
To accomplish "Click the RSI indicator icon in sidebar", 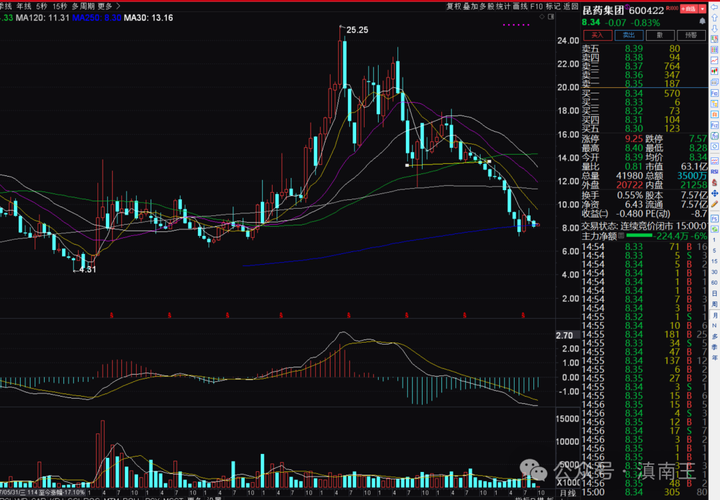I will click(x=714, y=171).
